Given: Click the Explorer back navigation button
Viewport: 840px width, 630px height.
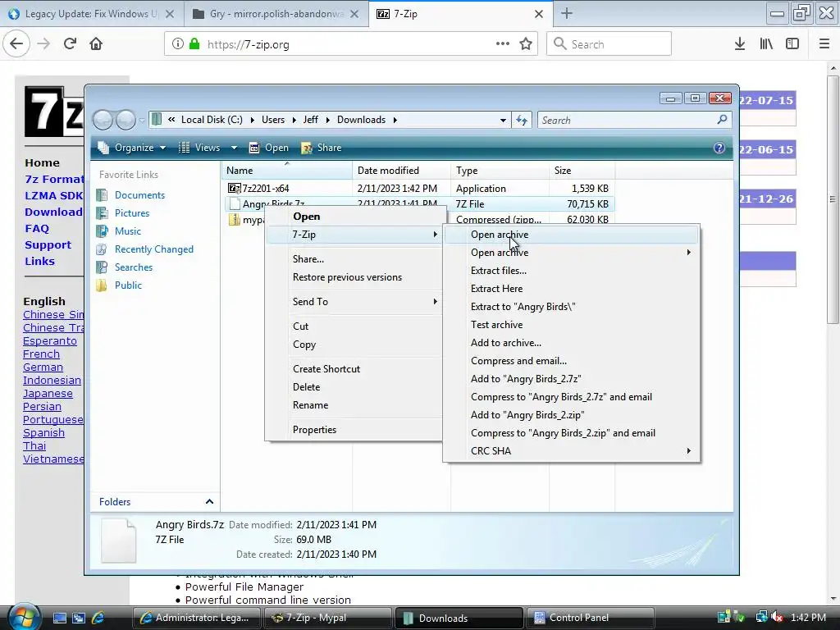Looking at the screenshot, I should [103, 120].
